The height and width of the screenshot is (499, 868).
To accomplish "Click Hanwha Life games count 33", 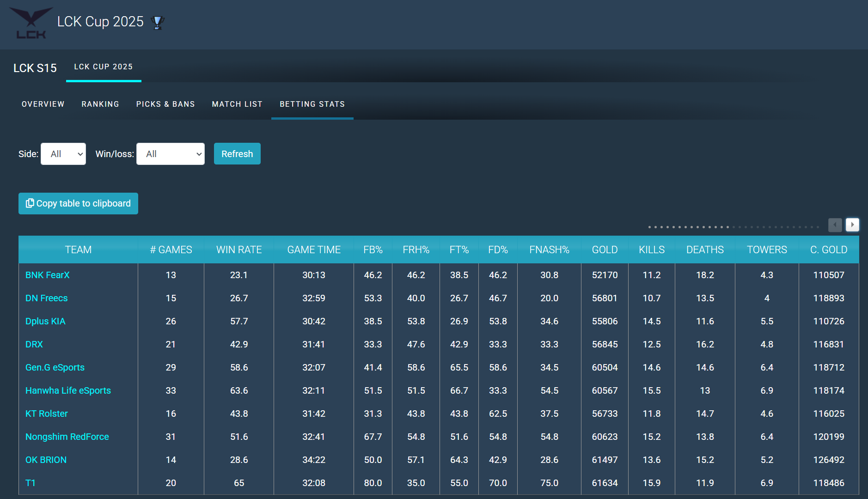I will pos(171,390).
